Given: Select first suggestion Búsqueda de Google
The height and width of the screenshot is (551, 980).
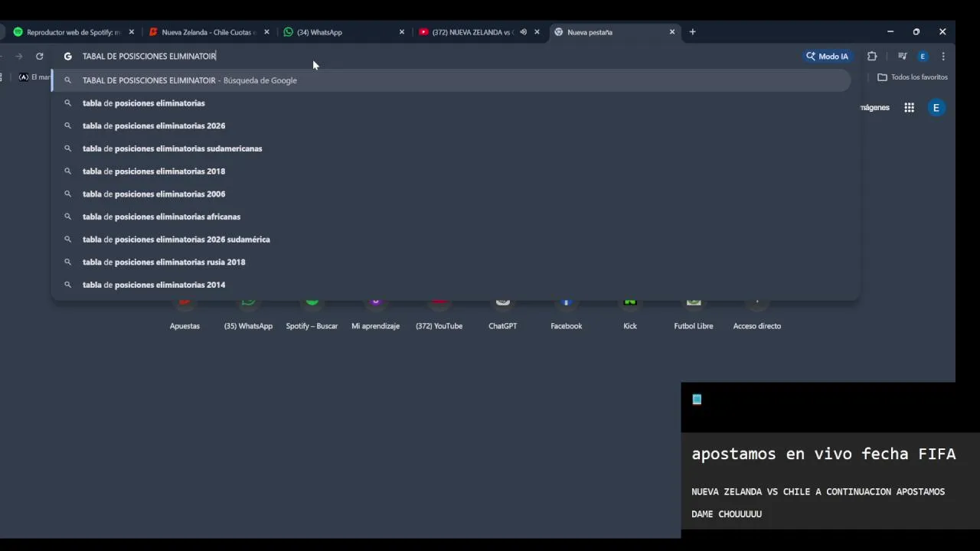Looking at the screenshot, I should (451, 80).
